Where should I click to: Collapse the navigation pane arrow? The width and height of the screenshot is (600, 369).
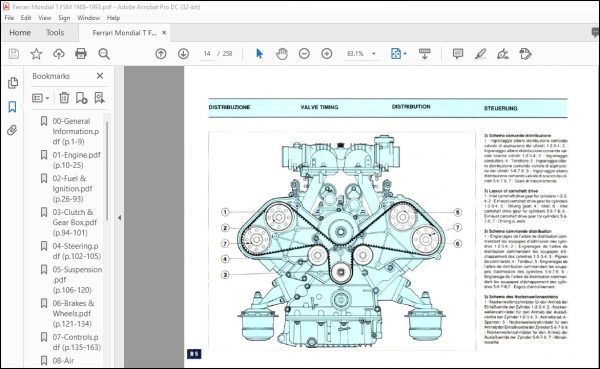pyautogui.click(x=119, y=217)
